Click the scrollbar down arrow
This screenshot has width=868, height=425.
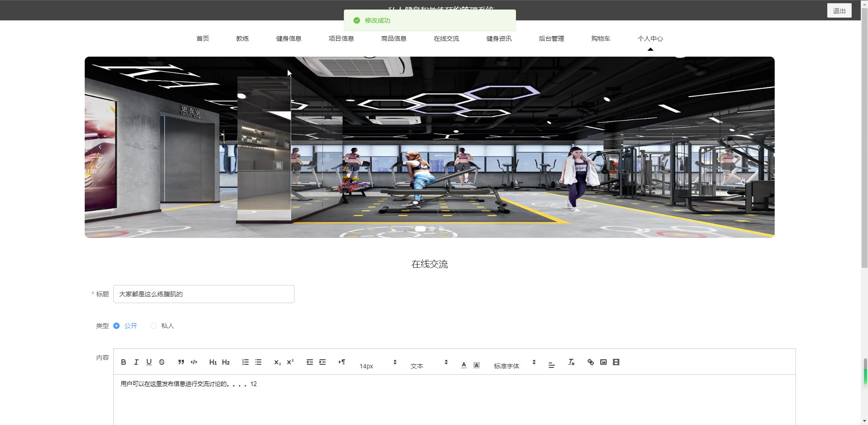(x=864, y=421)
